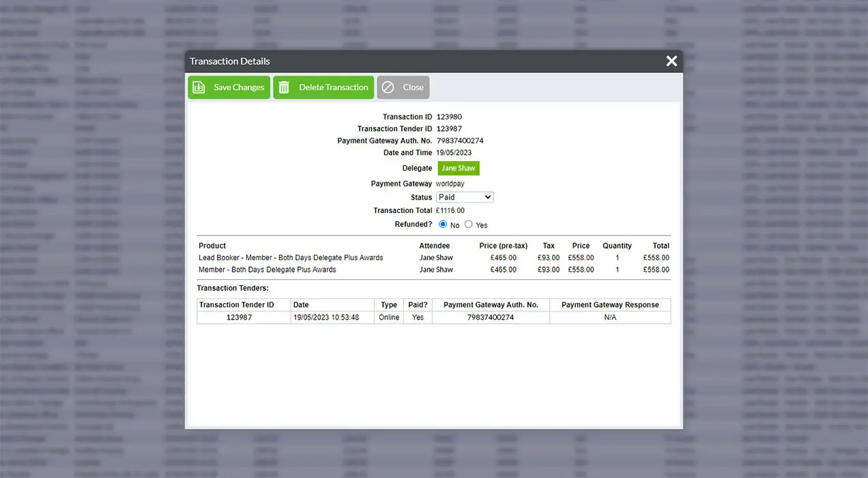
Task: Dismiss the dialog with the white X icon
Action: (x=671, y=61)
